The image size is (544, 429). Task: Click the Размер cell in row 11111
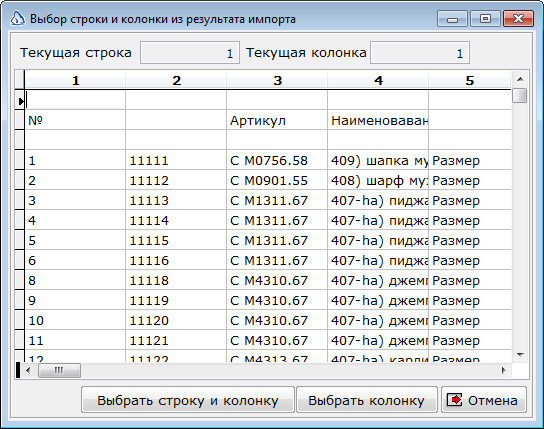point(470,161)
